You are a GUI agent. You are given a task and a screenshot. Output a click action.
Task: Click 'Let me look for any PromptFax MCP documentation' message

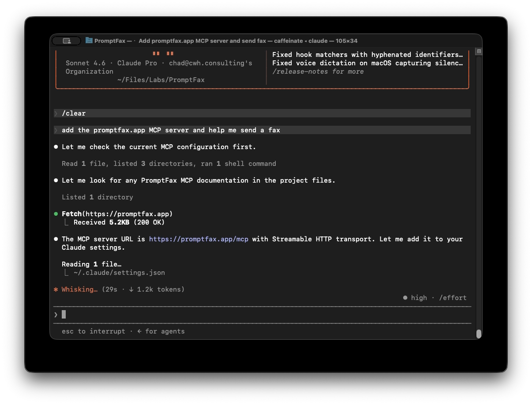(x=199, y=180)
